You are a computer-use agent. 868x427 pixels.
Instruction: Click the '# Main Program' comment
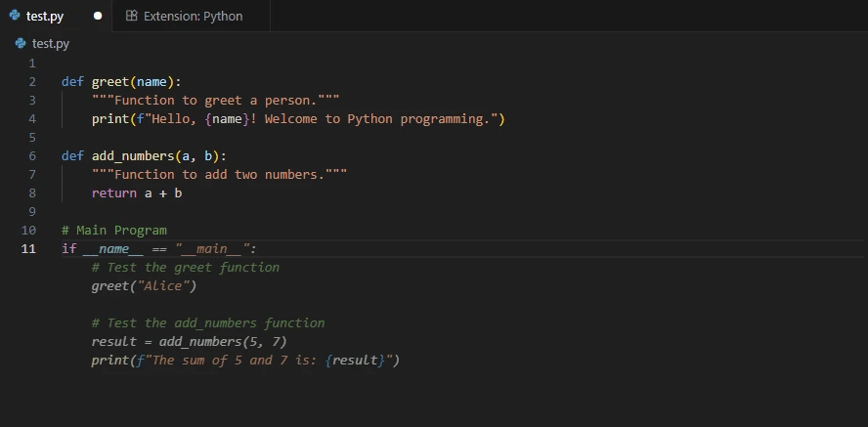pos(114,230)
